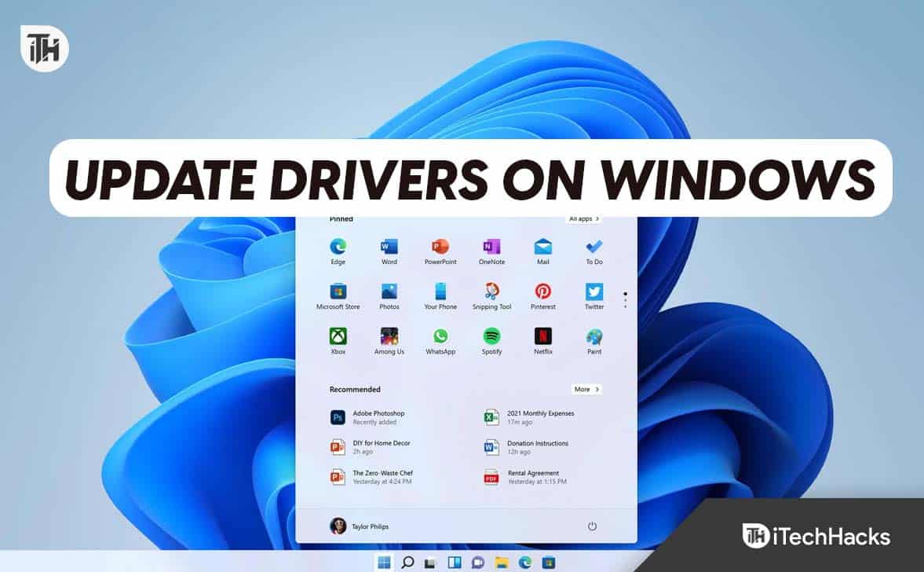Image resolution: width=924 pixels, height=572 pixels.
Task: Open the 2021 Monthly Expenses spreadsheet
Action: pyautogui.click(x=528, y=417)
